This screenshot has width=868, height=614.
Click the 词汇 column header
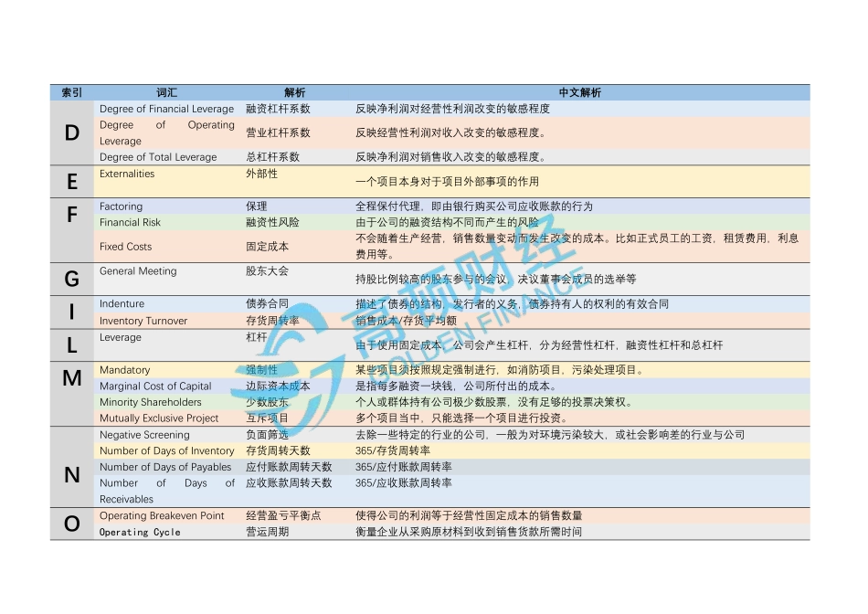click(166, 93)
